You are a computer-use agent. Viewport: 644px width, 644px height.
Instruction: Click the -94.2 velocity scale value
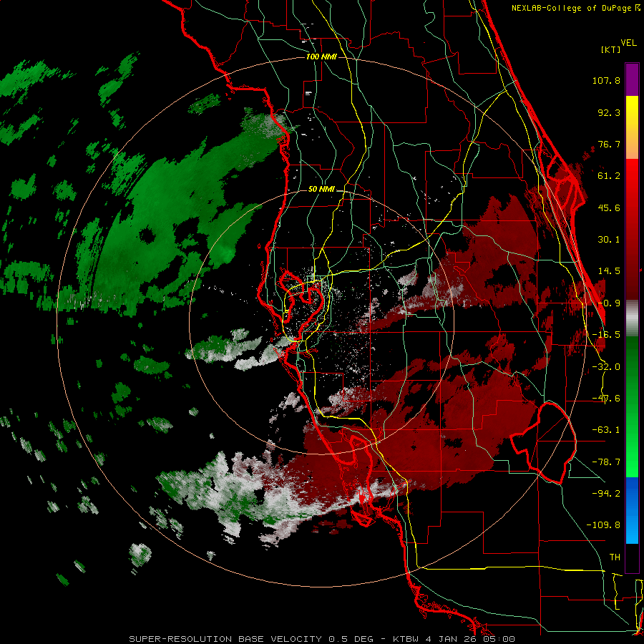pyautogui.click(x=606, y=494)
